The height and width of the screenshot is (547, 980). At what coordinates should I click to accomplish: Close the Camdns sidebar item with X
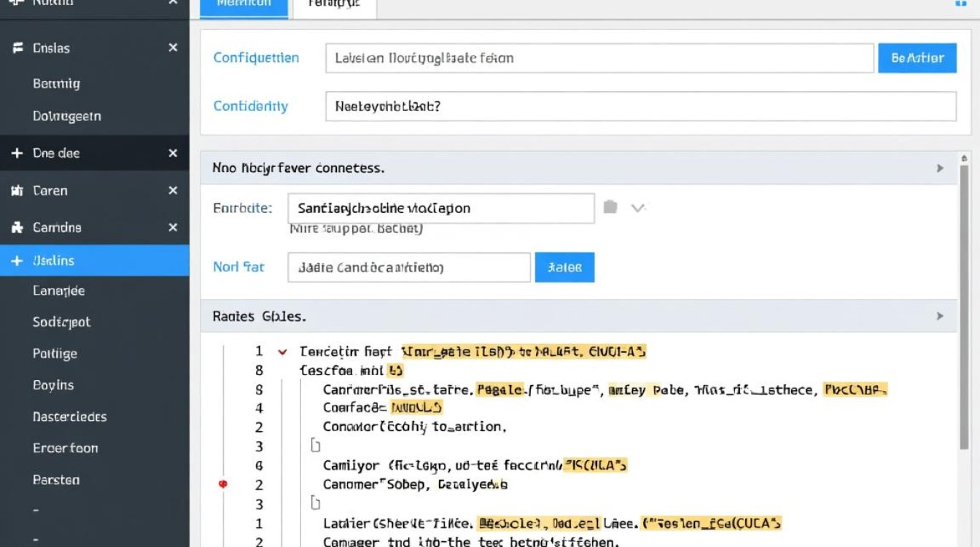click(x=173, y=228)
